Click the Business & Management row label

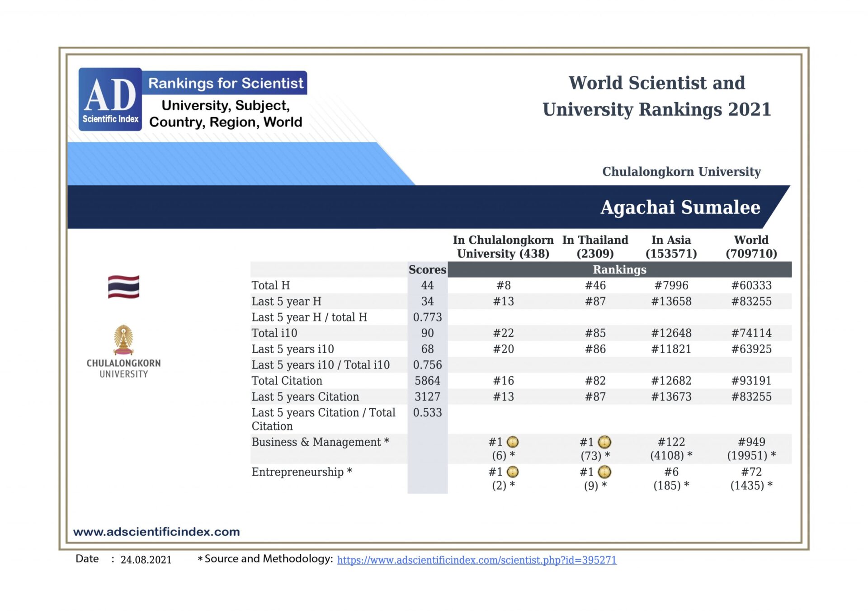320,442
